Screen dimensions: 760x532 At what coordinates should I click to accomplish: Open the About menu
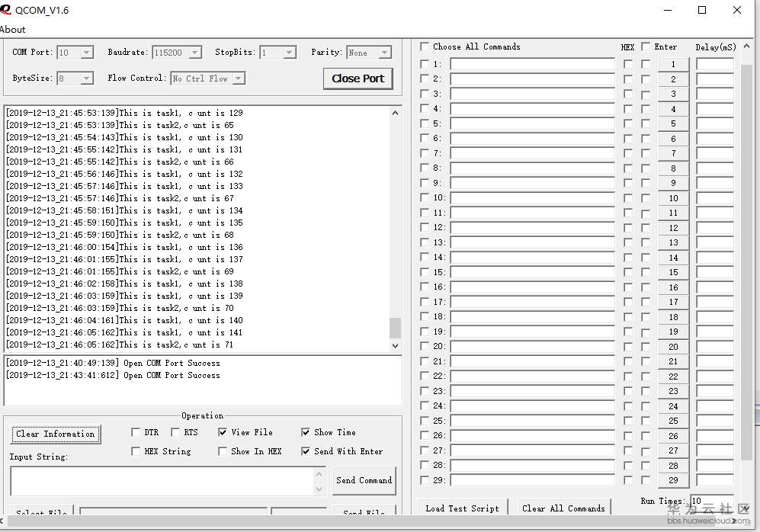point(13,30)
